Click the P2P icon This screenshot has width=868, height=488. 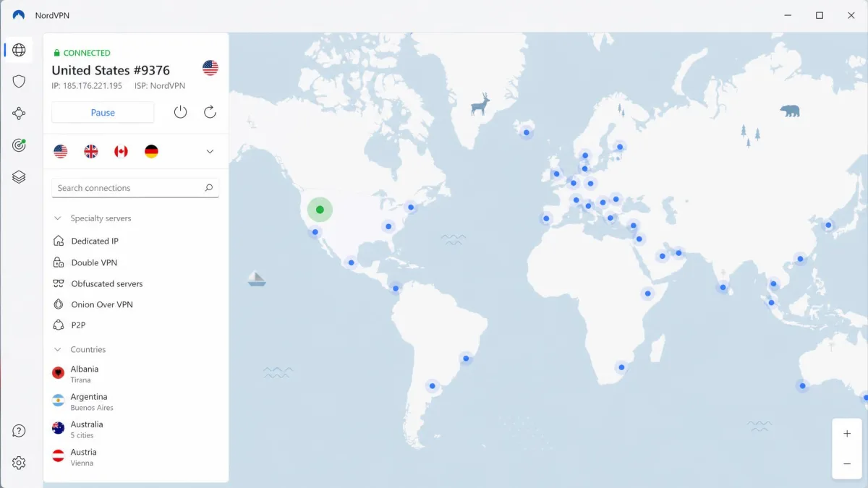pos(59,325)
